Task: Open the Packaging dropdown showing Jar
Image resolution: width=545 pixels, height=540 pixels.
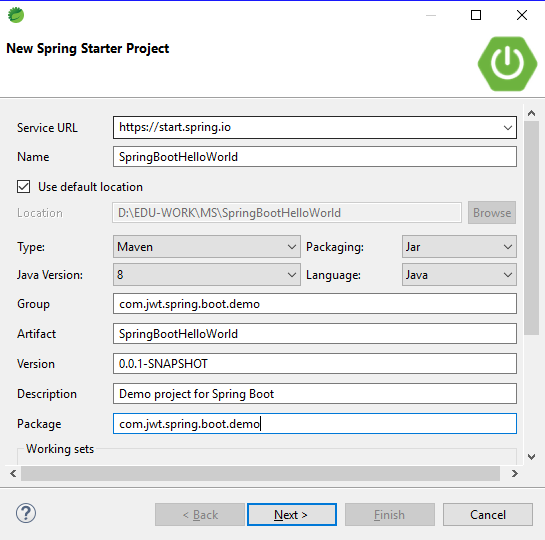Action: [x=459, y=247]
